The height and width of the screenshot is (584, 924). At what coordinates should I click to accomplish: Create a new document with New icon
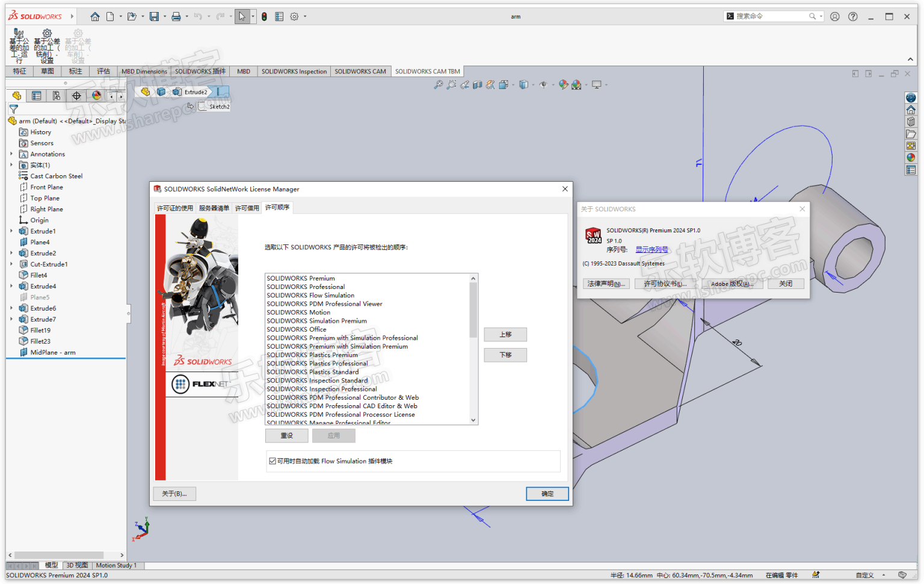(110, 17)
